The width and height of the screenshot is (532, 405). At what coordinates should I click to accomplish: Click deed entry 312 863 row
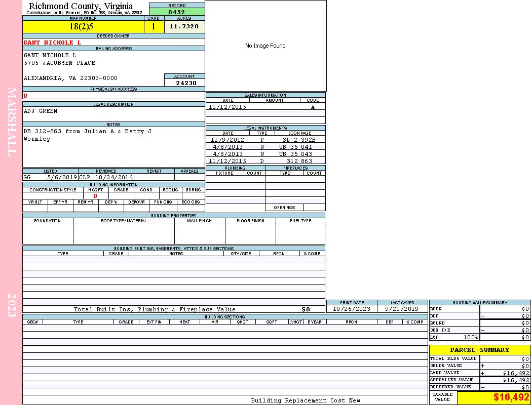pyautogui.click(x=265, y=161)
